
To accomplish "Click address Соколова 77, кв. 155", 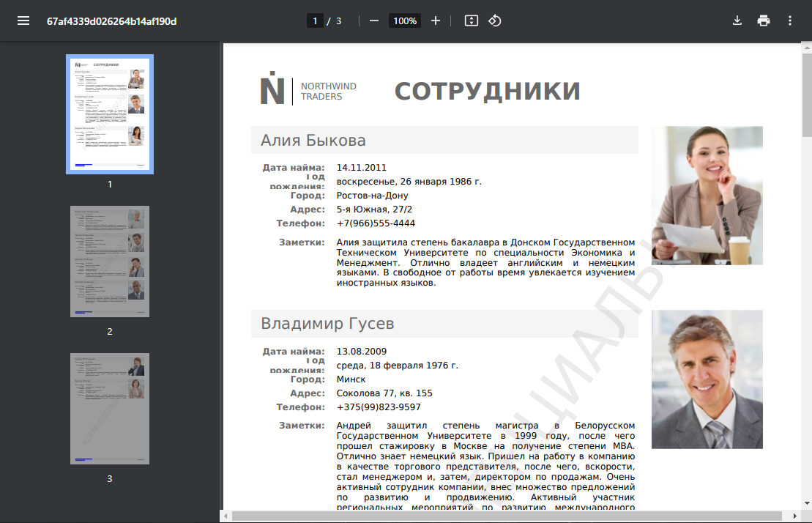I will [384, 393].
